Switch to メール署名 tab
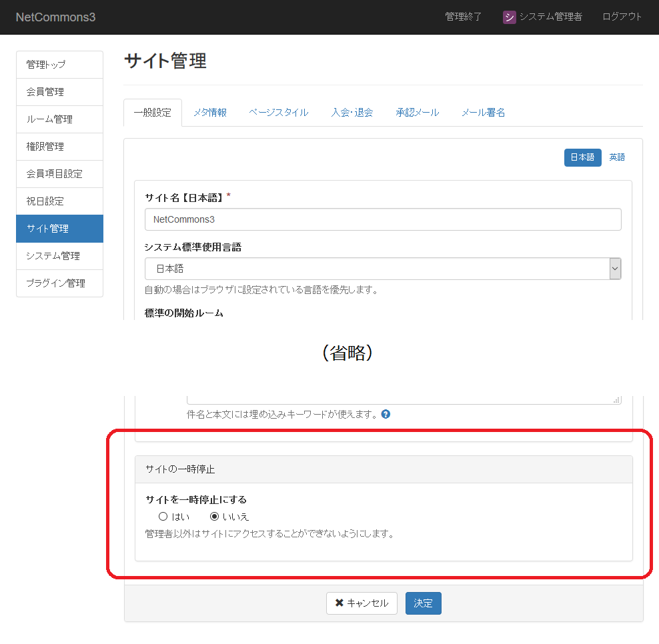 (483, 113)
